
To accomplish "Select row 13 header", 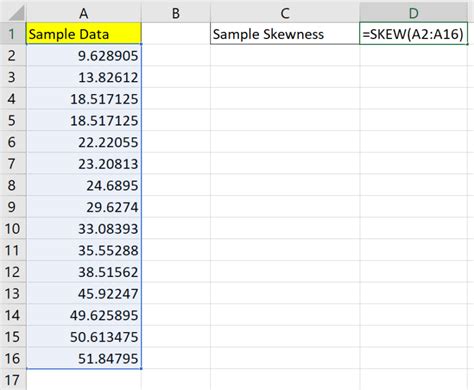I will pyautogui.click(x=13, y=293).
